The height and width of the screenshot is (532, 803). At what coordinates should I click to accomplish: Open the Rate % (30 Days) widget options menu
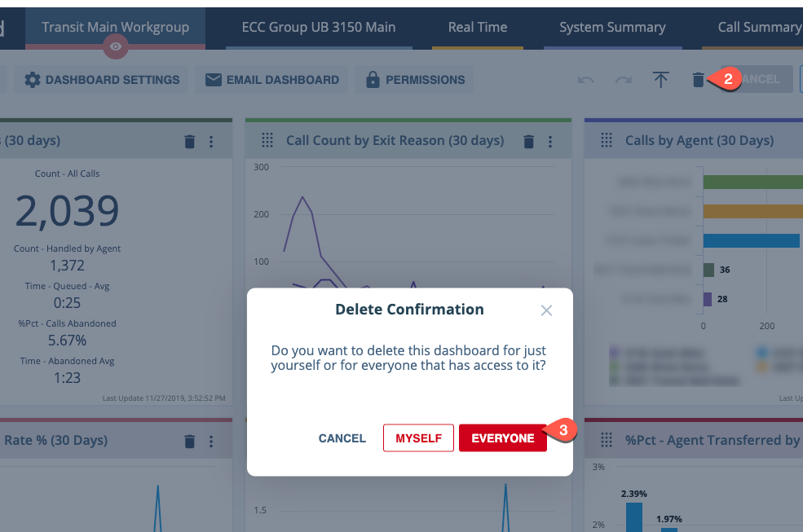tap(211, 442)
